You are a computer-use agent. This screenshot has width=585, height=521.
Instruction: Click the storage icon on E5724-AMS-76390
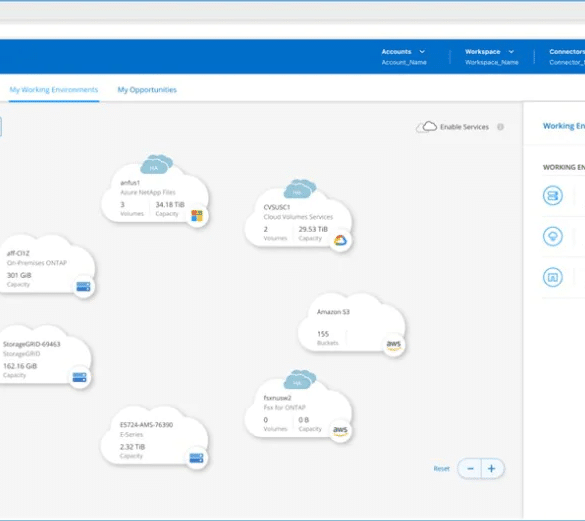point(197,458)
